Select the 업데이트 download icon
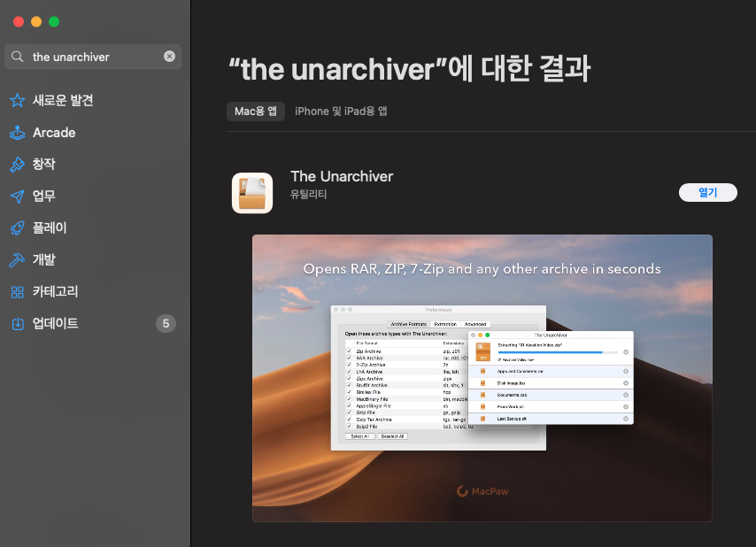Screen dimensions: 756x547 click(x=18, y=323)
